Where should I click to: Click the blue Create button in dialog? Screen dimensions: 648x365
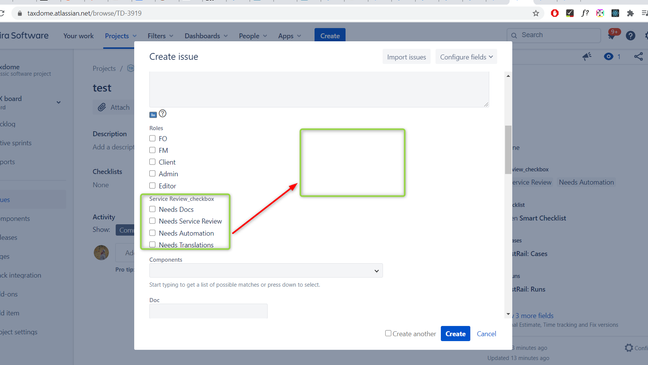[x=455, y=334]
